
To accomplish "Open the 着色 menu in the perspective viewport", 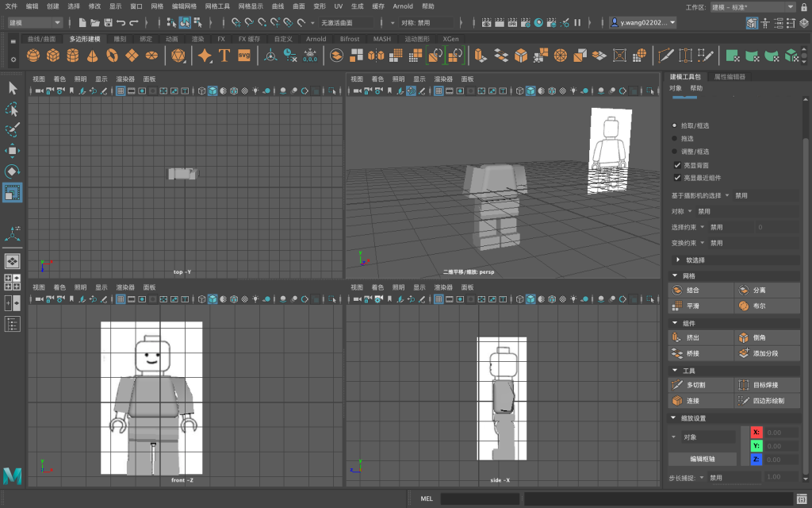I will pyautogui.click(x=377, y=79).
